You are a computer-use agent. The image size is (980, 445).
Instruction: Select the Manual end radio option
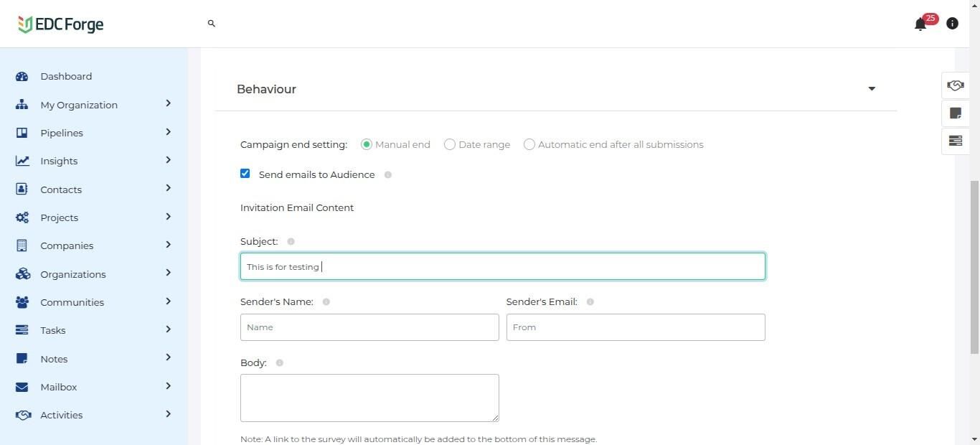(x=367, y=144)
